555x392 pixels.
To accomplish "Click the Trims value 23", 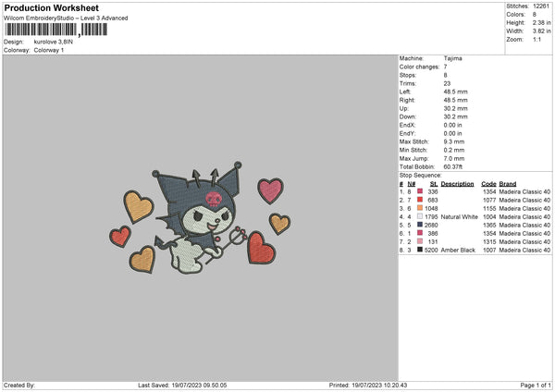I will coord(447,83).
